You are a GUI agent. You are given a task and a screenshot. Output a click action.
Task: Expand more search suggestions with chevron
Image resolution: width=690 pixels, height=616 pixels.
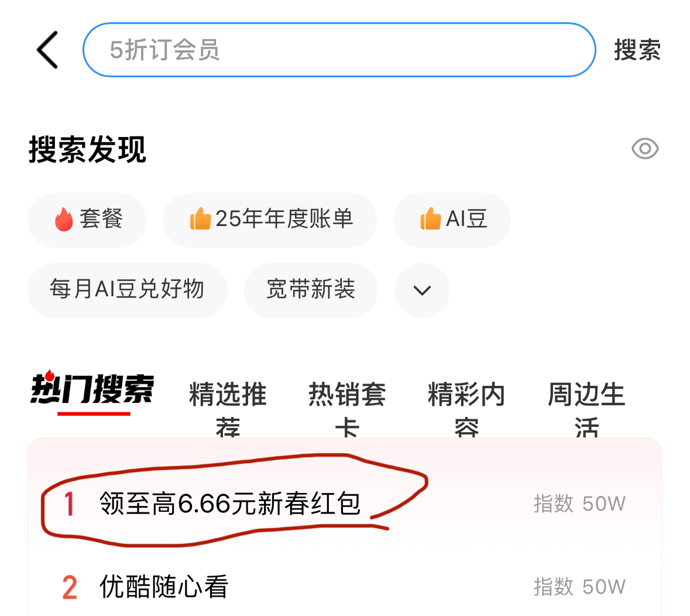[x=422, y=290]
